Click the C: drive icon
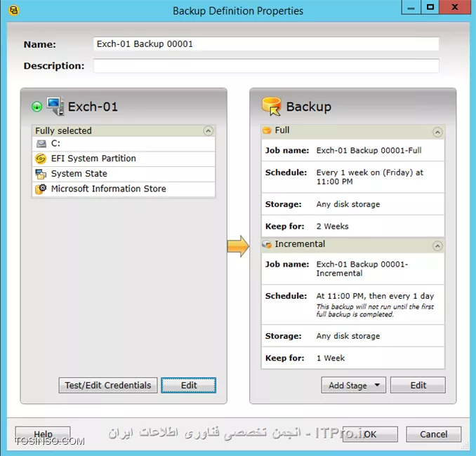 pyautogui.click(x=41, y=144)
